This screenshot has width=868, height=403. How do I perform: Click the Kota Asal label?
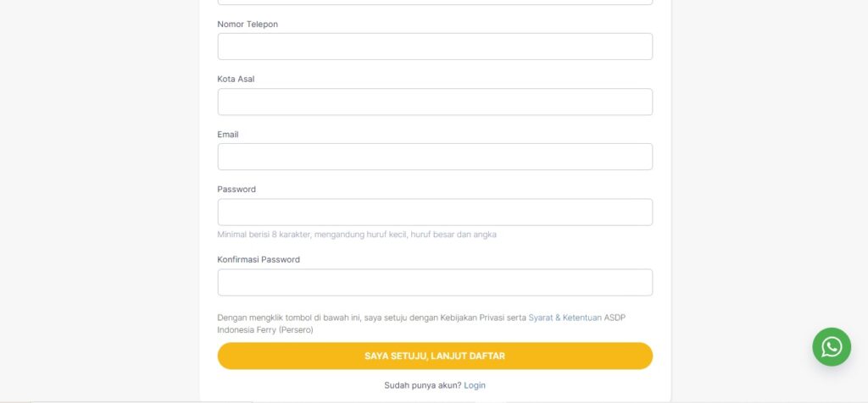(x=236, y=80)
